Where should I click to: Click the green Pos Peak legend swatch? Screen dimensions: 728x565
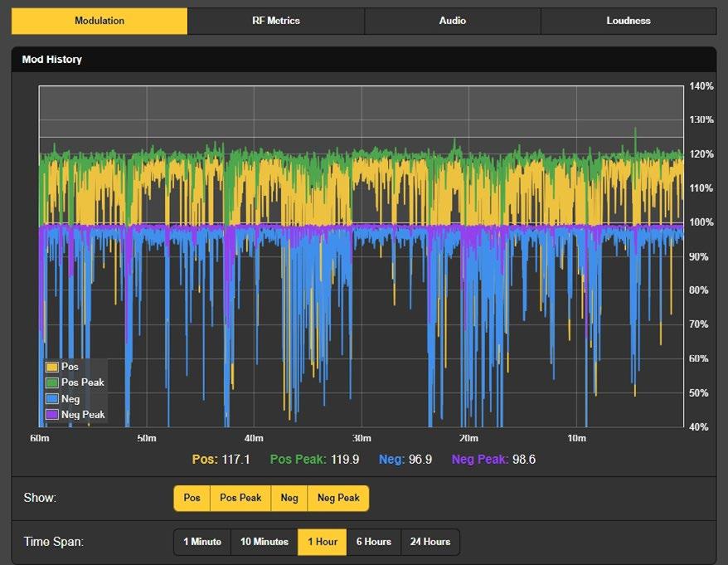click(52, 382)
